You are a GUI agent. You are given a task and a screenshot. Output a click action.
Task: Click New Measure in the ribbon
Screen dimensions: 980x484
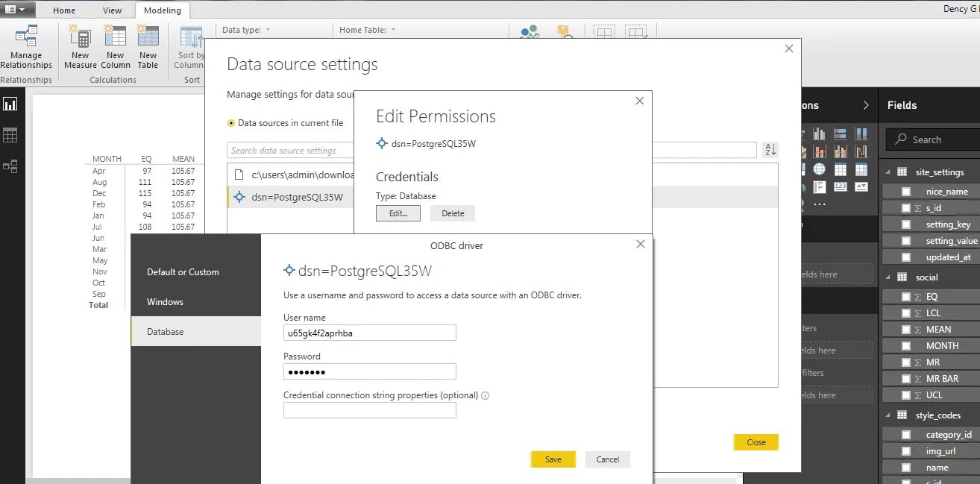point(80,39)
